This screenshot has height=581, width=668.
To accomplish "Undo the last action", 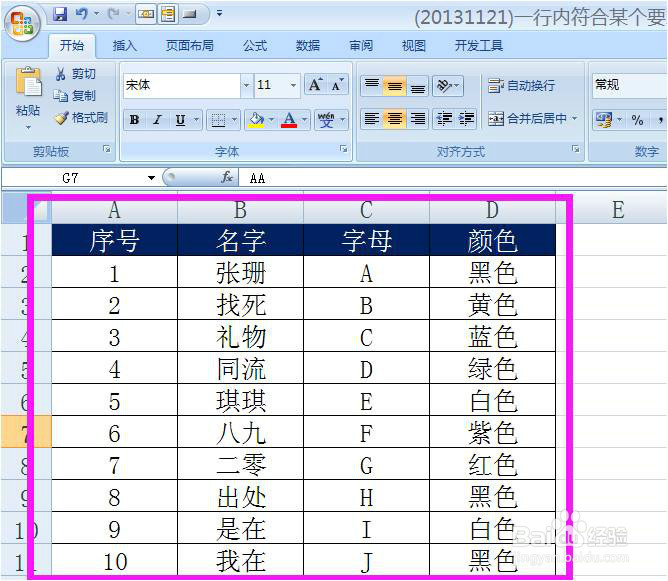I will coord(81,14).
